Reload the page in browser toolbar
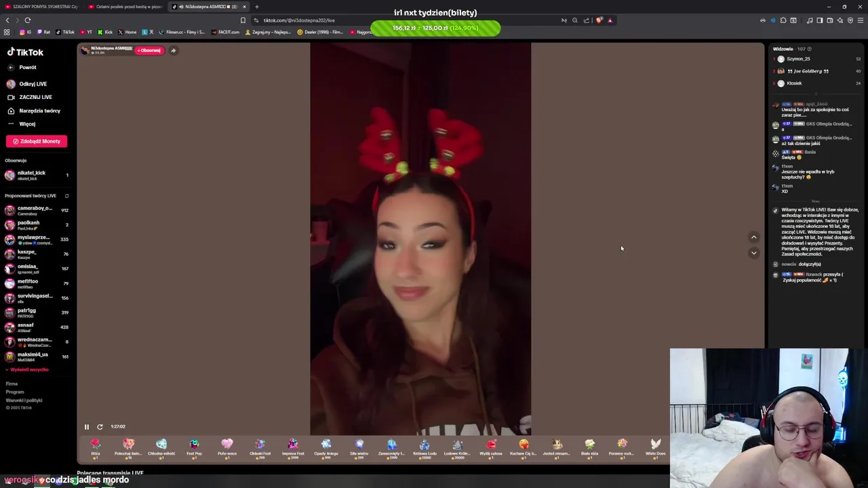The width and height of the screenshot is (868, 488). pyautogui.click(x=27, y=20)
